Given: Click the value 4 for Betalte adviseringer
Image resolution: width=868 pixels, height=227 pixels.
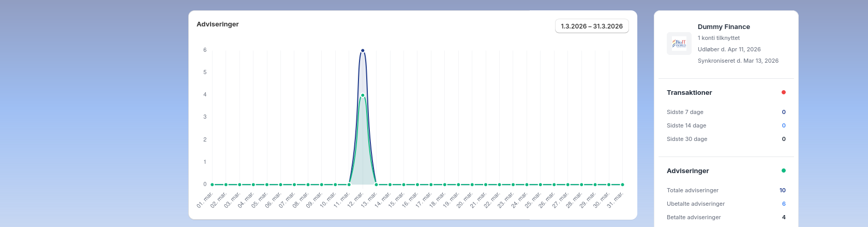Looking at the screenshot, I should click(x=784, y=217).
